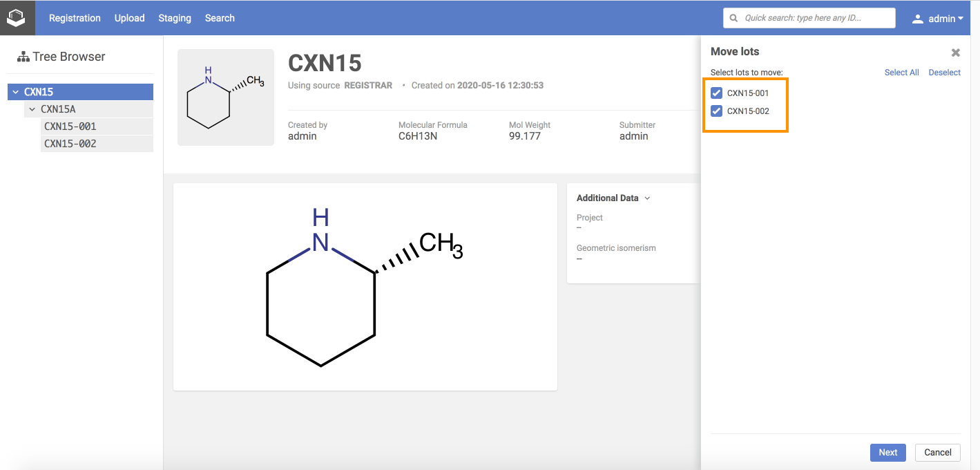Collapse the Additional Data section
980x470 pixels.
[x=647, y=198]
